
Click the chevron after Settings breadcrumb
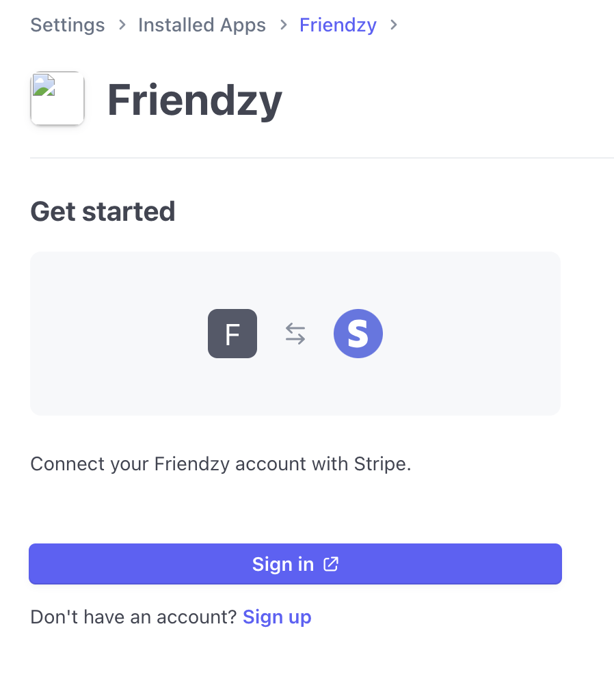pyautogui.click(x=122, y=25)
